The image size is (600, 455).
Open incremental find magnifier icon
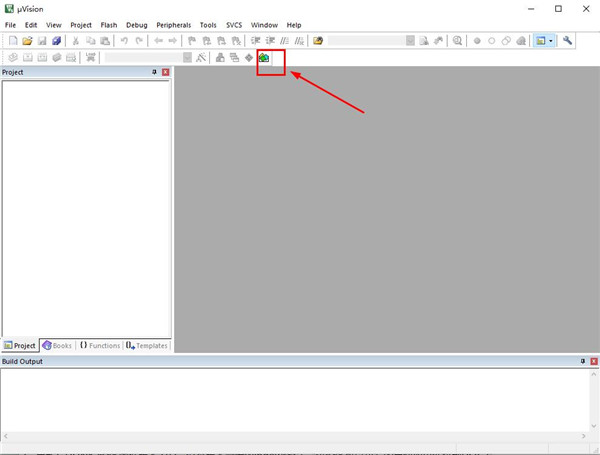point(439,41)
